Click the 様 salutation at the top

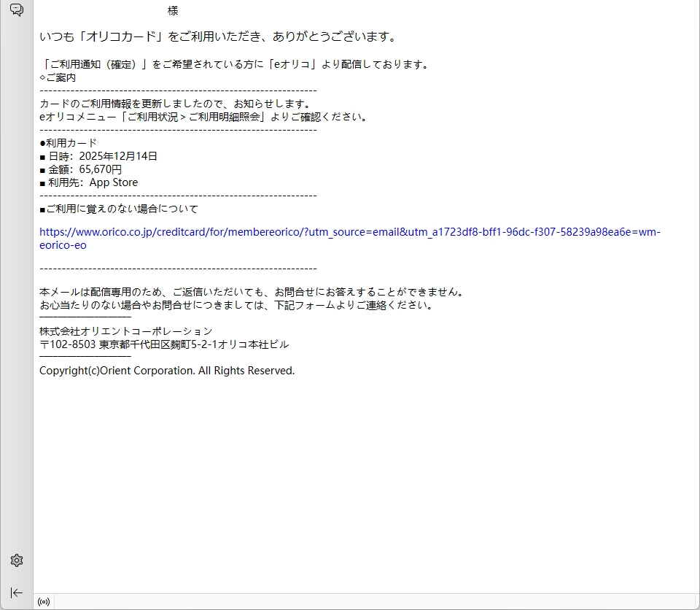click(173, 11)
